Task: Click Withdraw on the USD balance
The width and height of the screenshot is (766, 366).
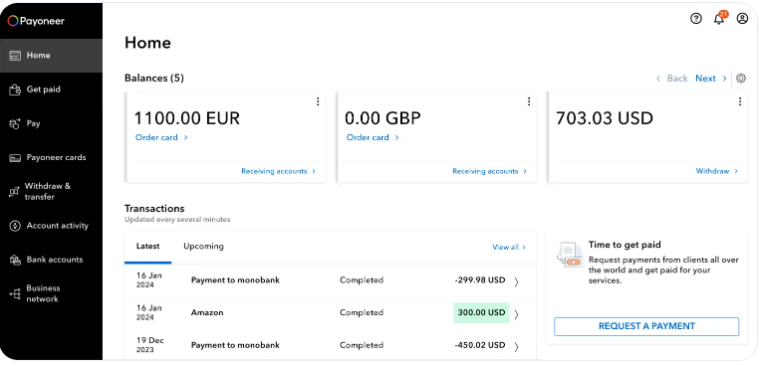Action: click(717, 172)
